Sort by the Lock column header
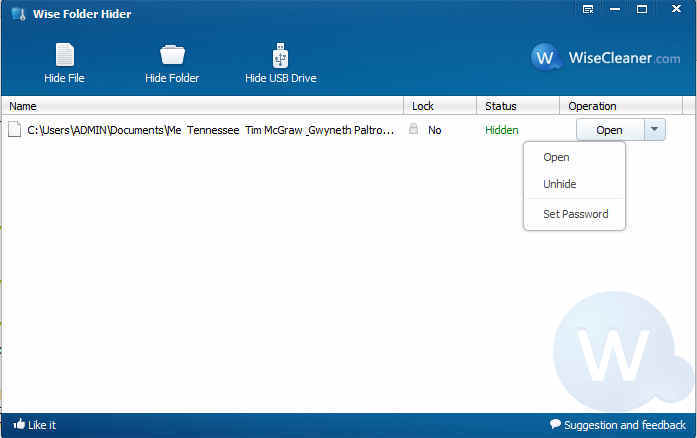 tap(440, 106)
